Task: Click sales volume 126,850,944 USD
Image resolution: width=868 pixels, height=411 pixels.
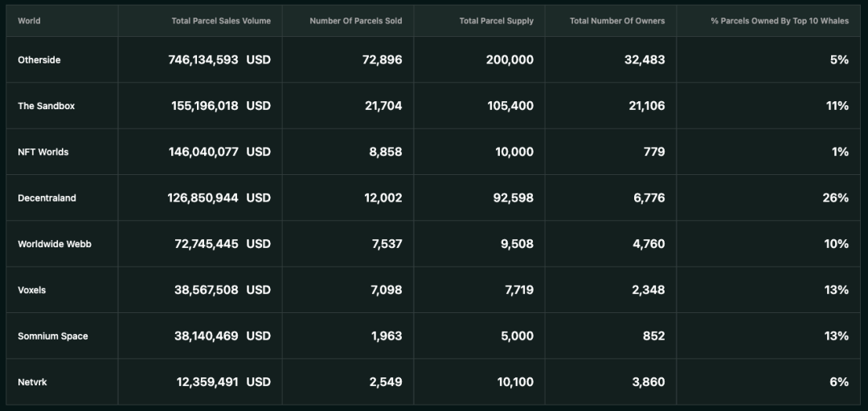Action: pos(219,198)
